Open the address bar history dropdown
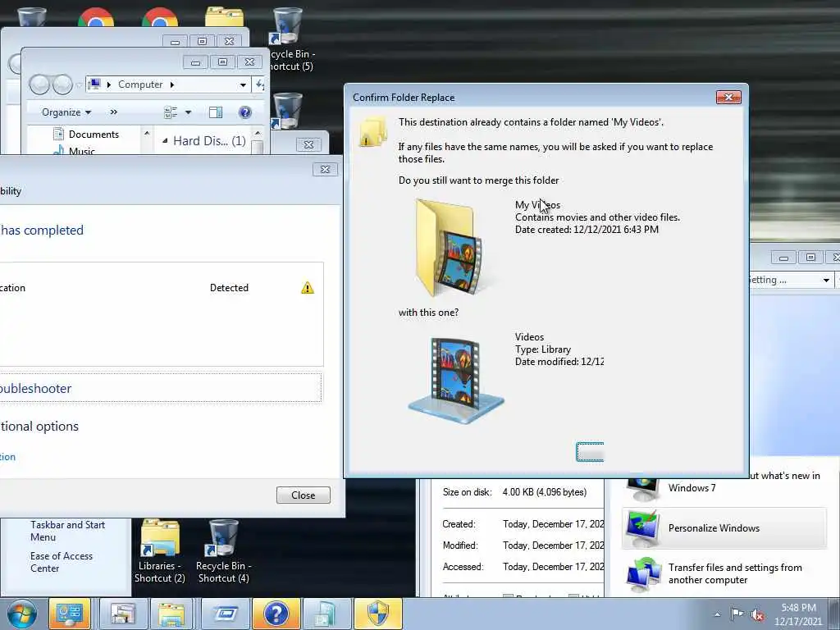This screenshot has height=630, width=840. click(x=243, y=84)
